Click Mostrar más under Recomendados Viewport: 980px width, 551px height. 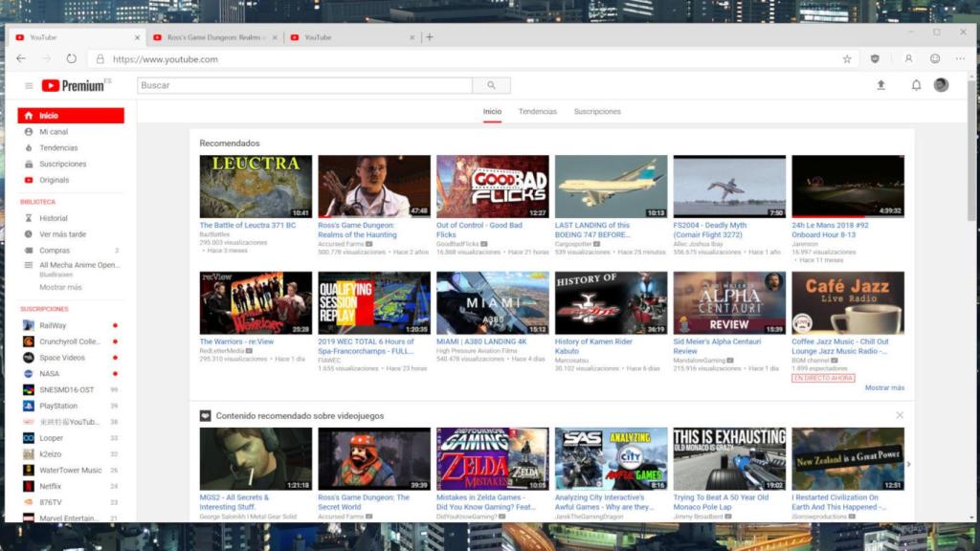[884, 388]
